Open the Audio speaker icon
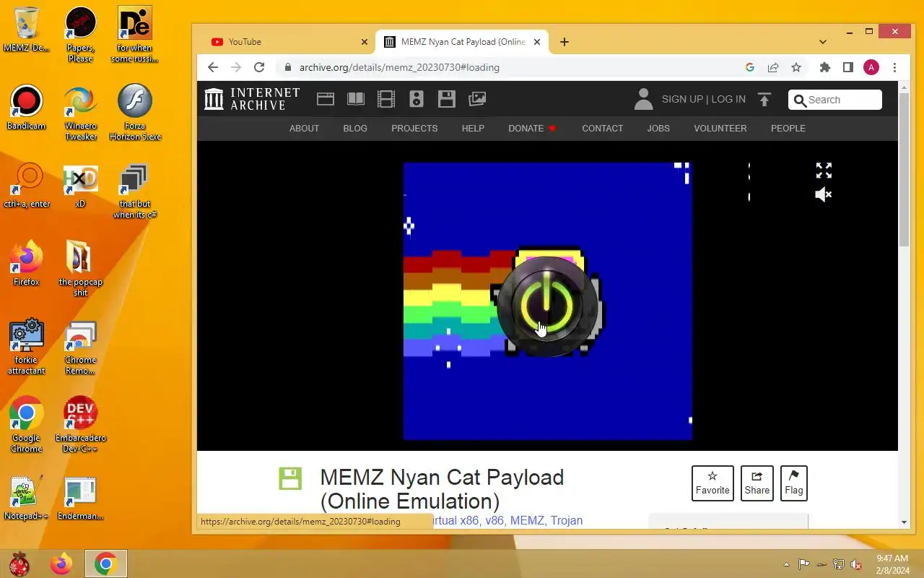924x578 pixels. point(417,99)
